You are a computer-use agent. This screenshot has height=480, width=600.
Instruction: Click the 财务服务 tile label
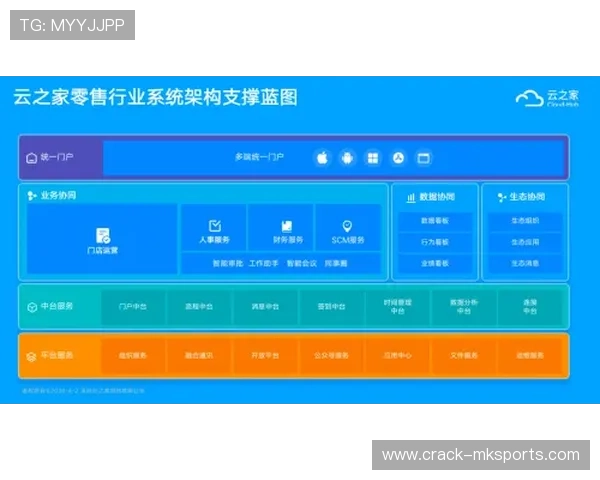[288, 240]
